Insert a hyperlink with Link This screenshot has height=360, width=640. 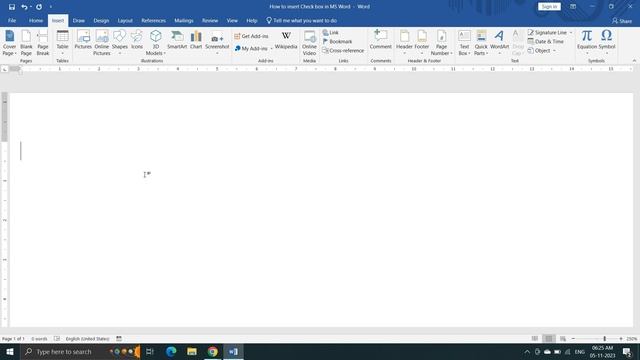[331, 32]
